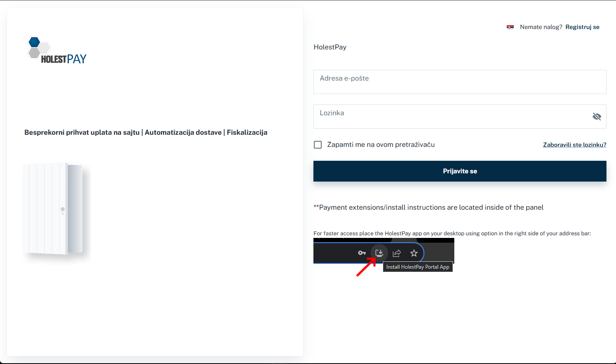Focus the Adresa e-pošte input field
The height and width of the screenshot is (364, 616).
click(x=460, y=82)
